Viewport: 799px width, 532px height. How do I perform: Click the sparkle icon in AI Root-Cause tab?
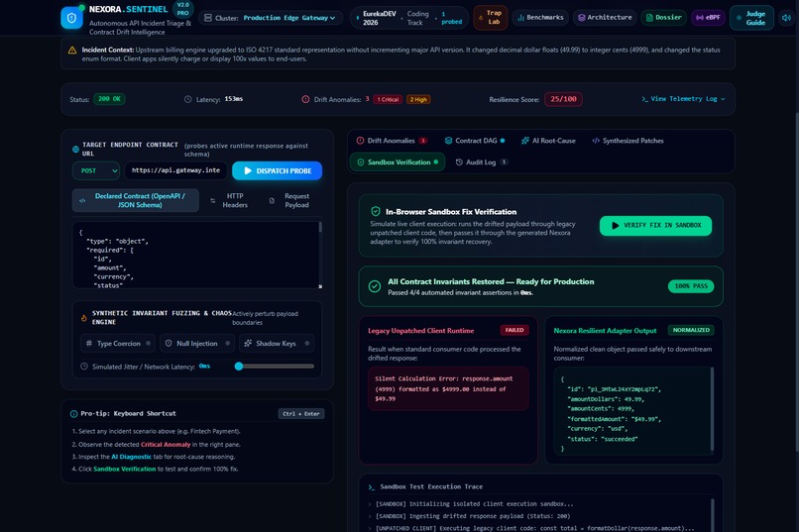525,141
